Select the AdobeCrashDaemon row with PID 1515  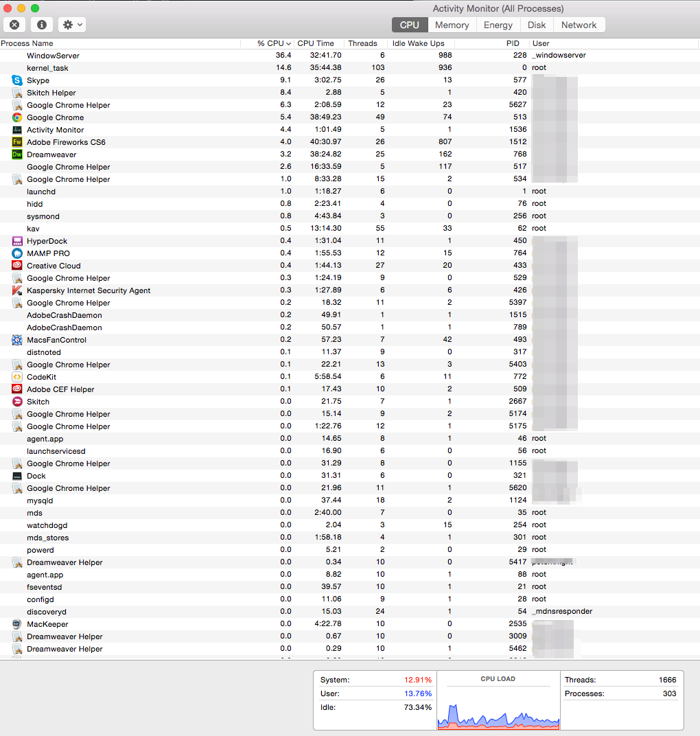pos(350,315)
